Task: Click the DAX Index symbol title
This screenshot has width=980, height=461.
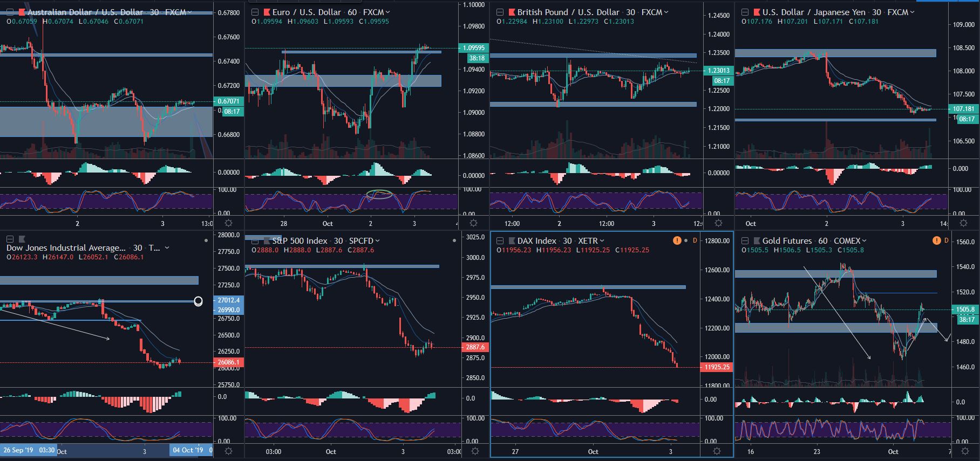Action: 537,240
